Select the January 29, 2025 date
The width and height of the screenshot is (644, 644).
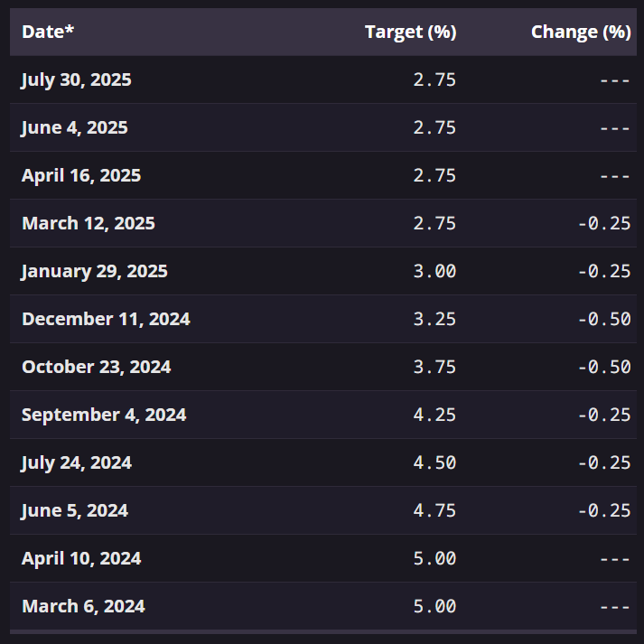pos(95,271)
